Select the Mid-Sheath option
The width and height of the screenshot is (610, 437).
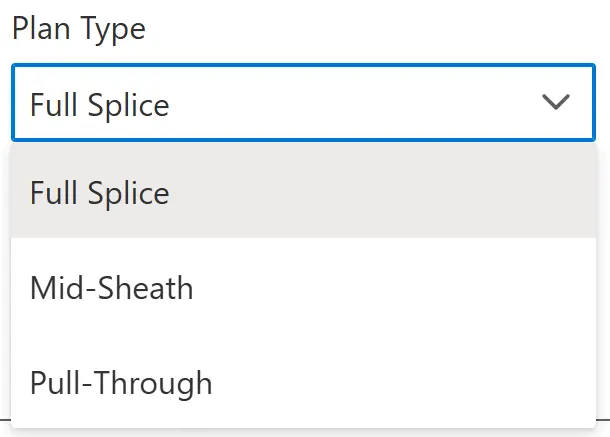coord(111,289)
